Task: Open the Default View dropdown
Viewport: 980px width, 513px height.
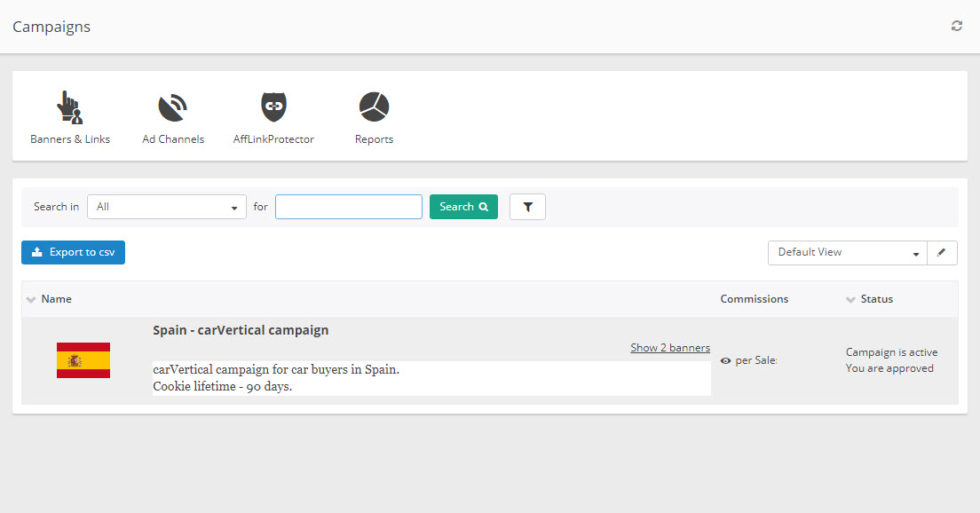Action: pos(847,252)
